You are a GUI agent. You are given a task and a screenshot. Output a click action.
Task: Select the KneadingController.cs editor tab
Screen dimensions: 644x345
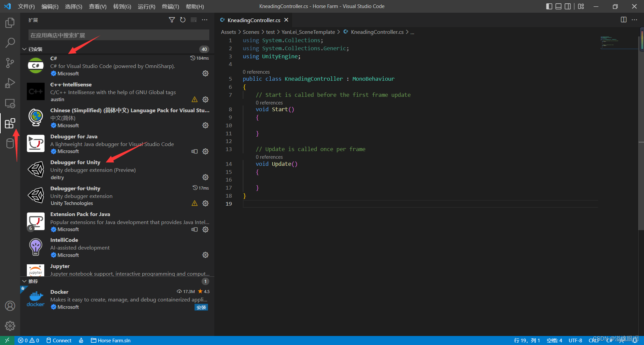254,20
